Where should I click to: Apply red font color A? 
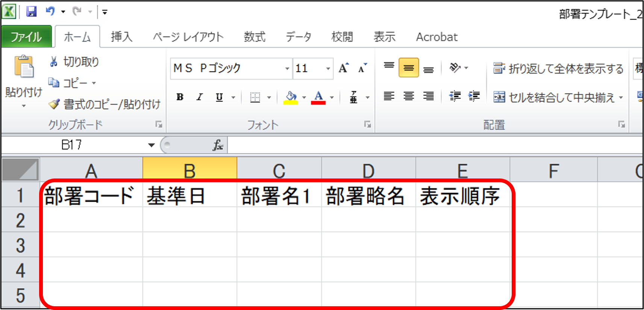318,97
